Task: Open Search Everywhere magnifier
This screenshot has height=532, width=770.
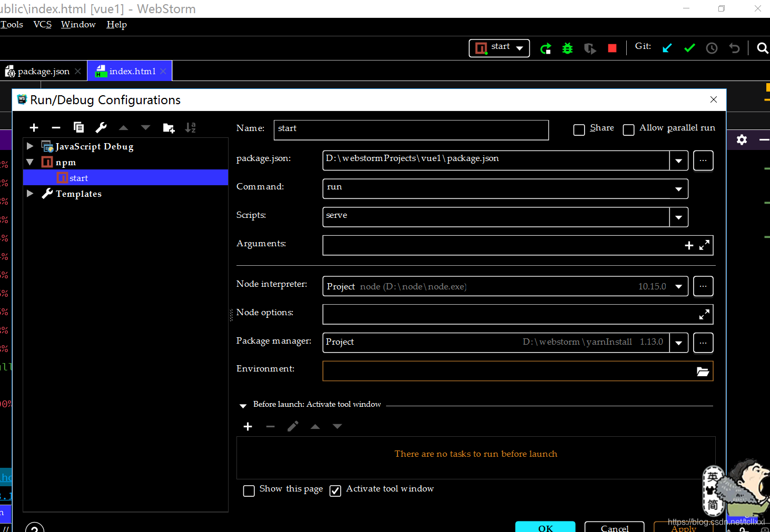Action: click(762, 48)
